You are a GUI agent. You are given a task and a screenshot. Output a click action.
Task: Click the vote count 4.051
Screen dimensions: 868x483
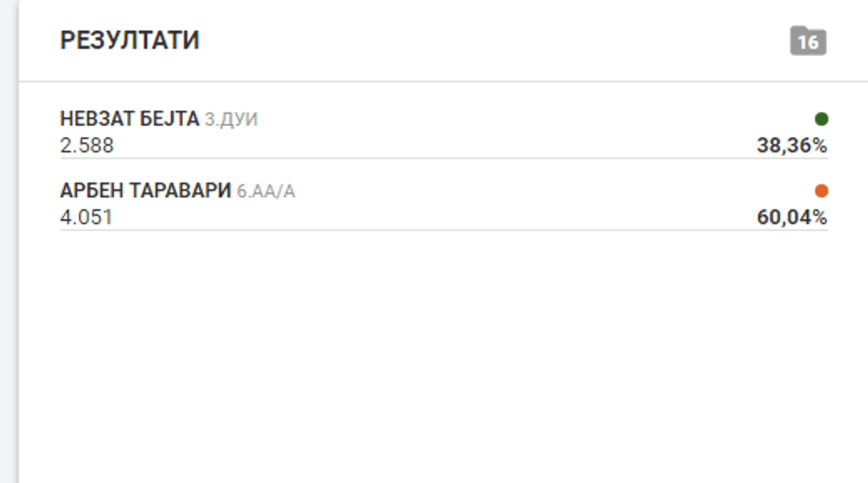(x=87, y=217)
